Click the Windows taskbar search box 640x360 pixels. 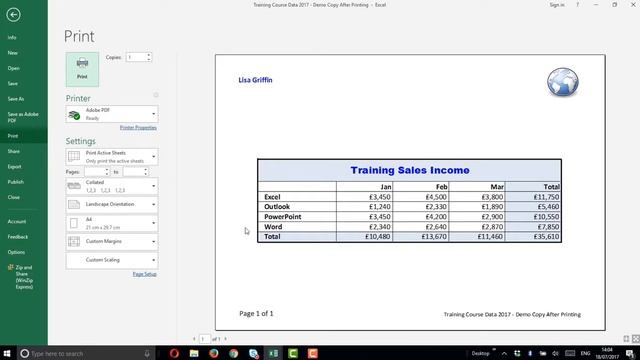(x=86, y=353)
